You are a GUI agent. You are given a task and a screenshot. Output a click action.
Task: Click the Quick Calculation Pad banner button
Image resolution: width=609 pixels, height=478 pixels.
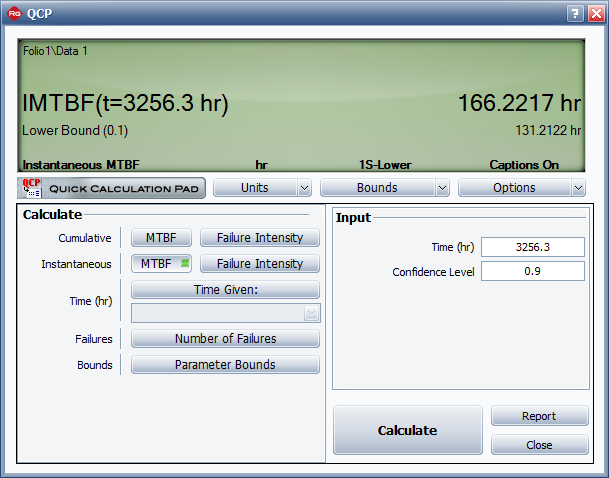coord(111,188)
